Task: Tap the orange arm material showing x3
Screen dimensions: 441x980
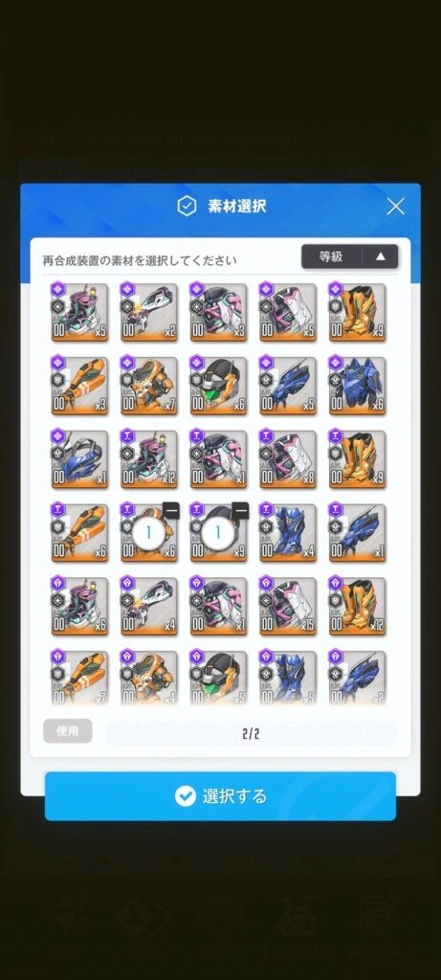Action: [79, 386]
